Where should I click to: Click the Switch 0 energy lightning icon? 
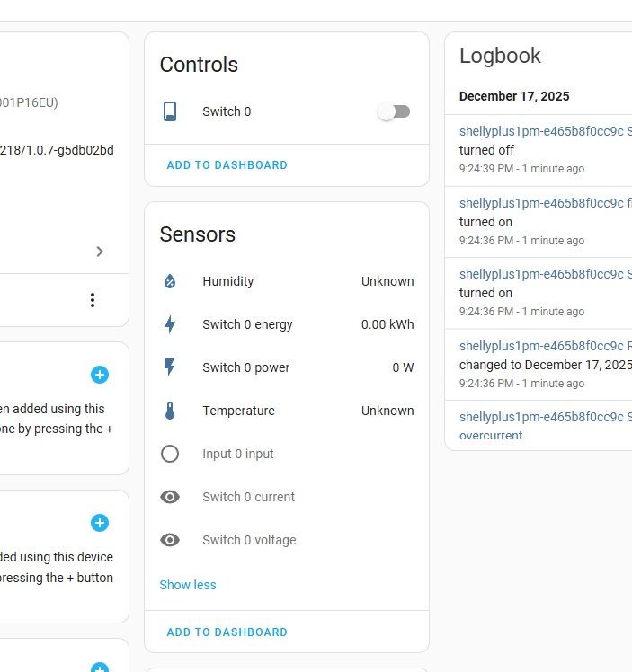click(170, 324)
